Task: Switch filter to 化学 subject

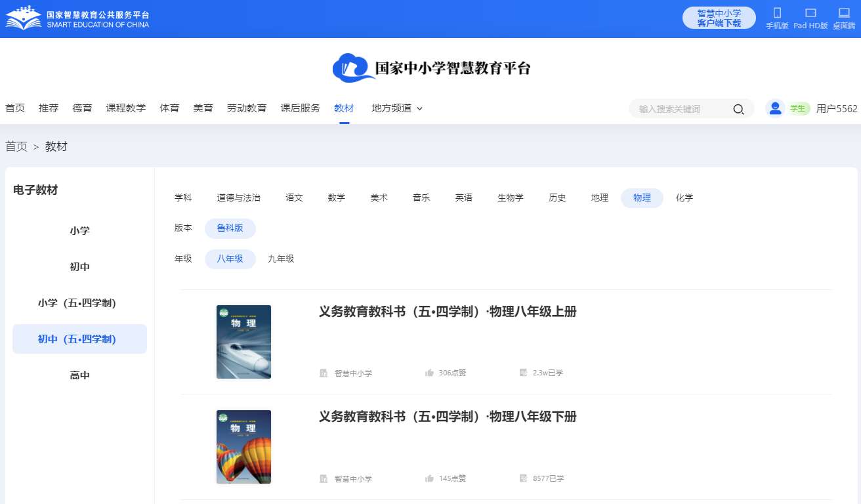Action: coord(684,198)
